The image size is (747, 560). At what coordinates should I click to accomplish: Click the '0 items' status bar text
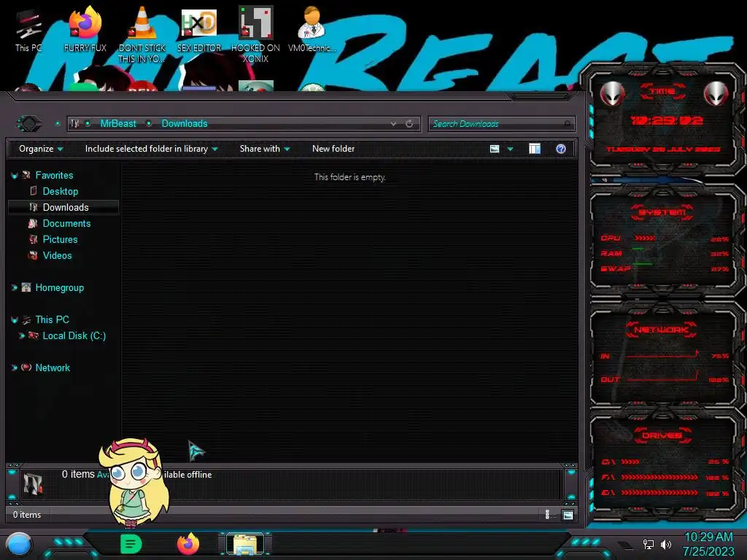27,515
